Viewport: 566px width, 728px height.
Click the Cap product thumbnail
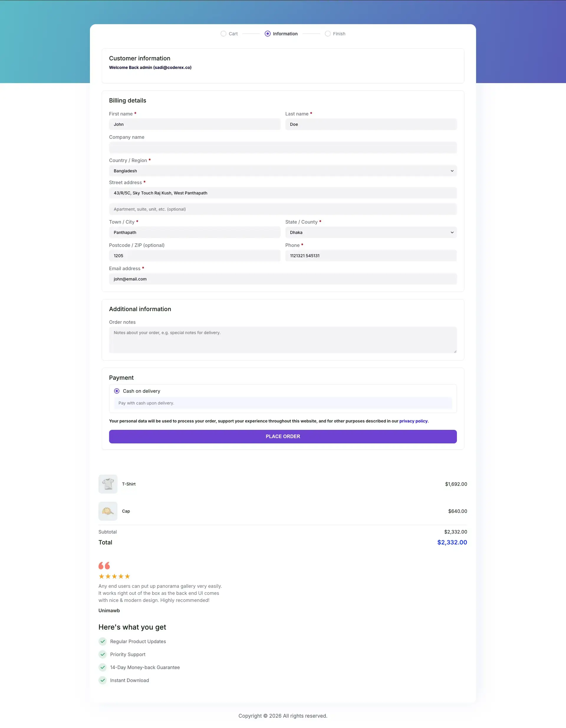pos(108,511)
